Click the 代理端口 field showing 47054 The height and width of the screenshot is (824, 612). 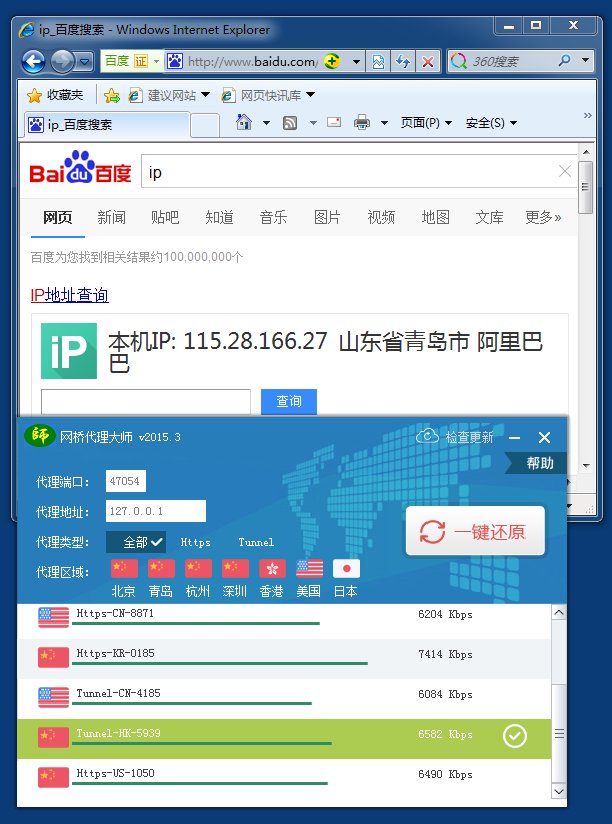(x=126, y=481)
